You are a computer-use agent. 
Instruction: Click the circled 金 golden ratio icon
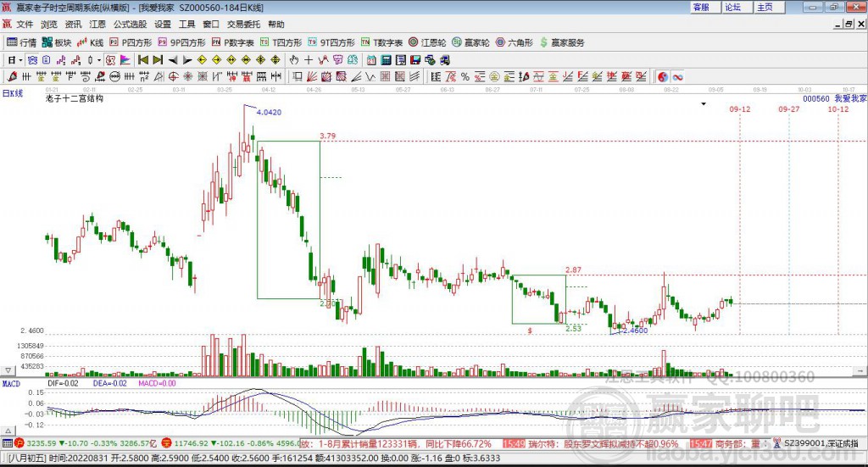(x=494, y=76)
